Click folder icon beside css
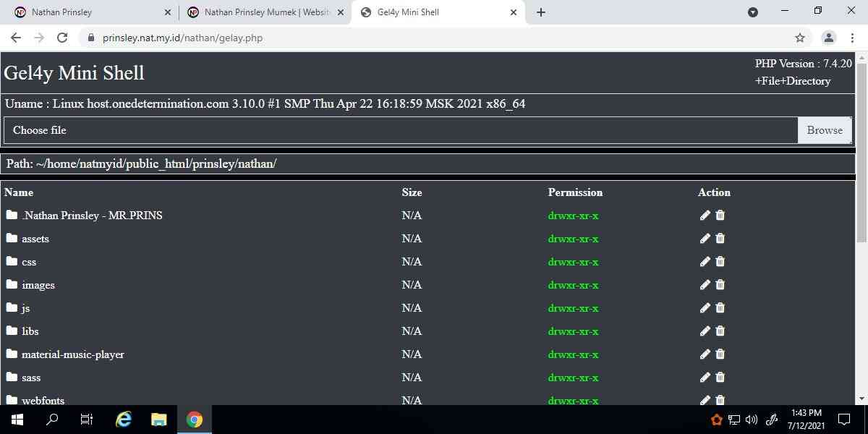868x434 pixels. coord(12,261)
